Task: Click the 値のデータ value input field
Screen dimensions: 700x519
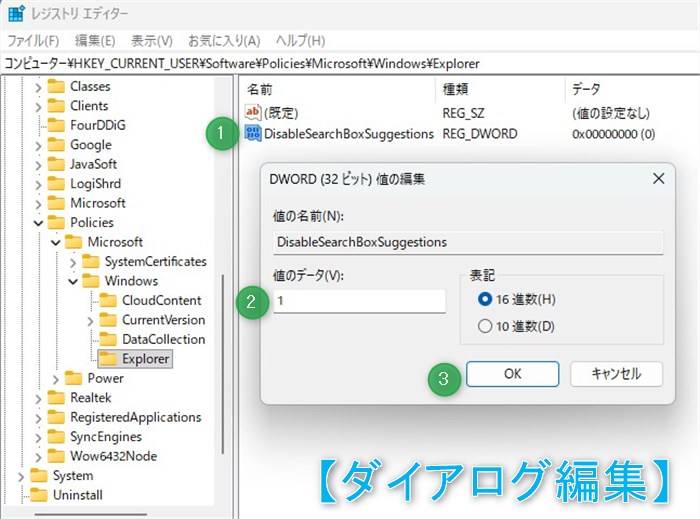Action: 359,301
